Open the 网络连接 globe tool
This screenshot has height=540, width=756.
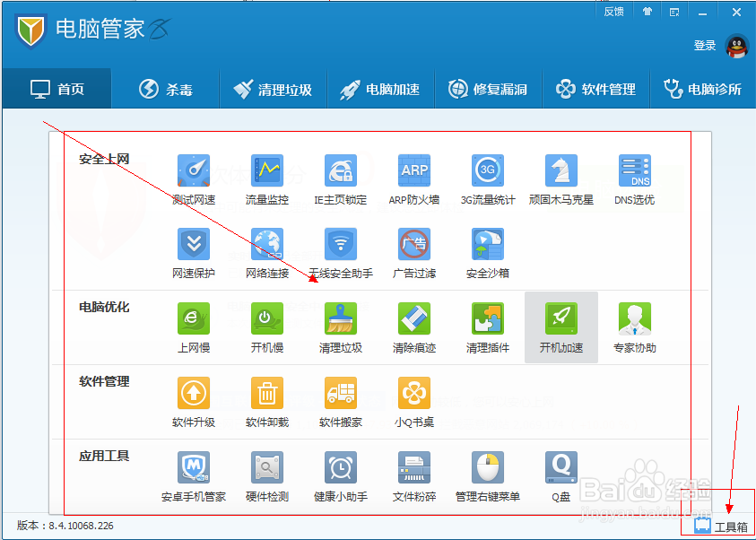[x=267, y=254]
